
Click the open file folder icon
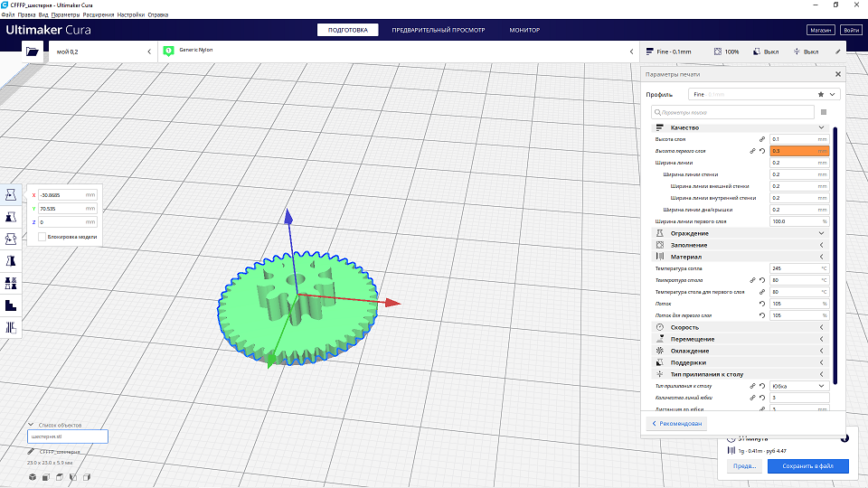click(x=33, y=52)
